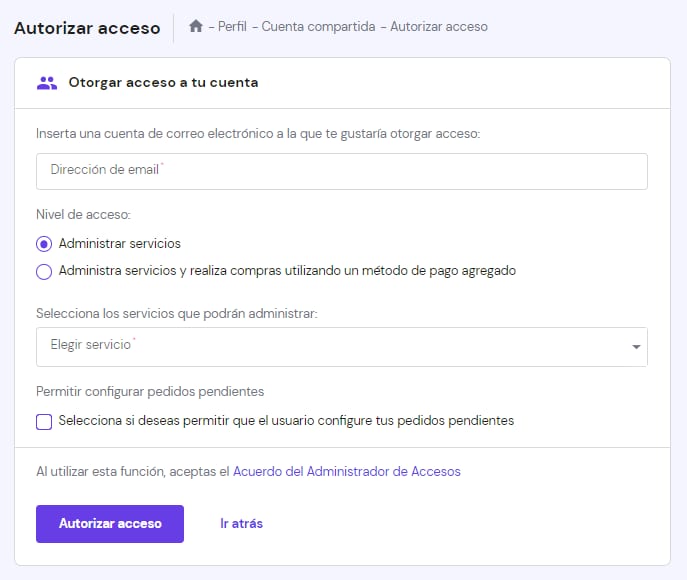
Task: Open Cuenta compartida breadcrumb item
Action: (317, 27)
